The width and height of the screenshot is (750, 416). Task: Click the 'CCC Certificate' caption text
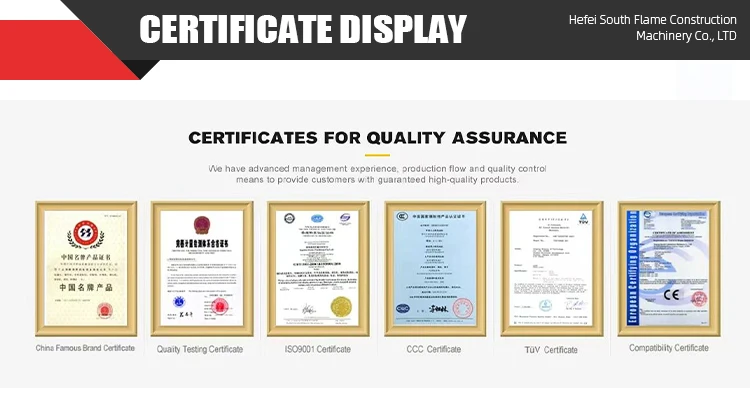coord(435,349)
